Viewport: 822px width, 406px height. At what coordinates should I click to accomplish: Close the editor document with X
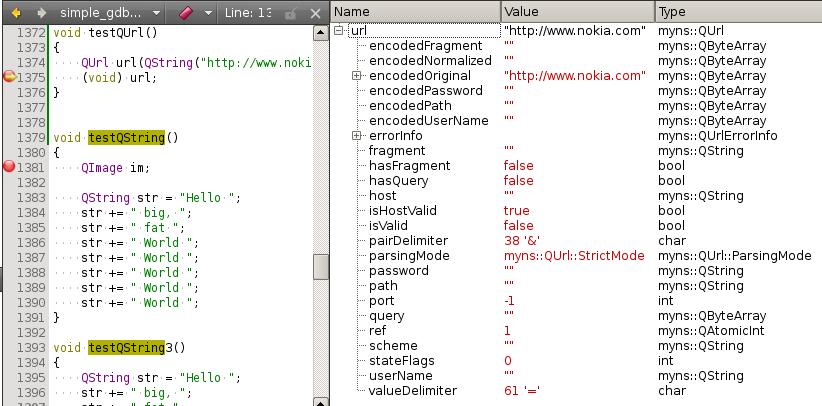click(316, 12)
